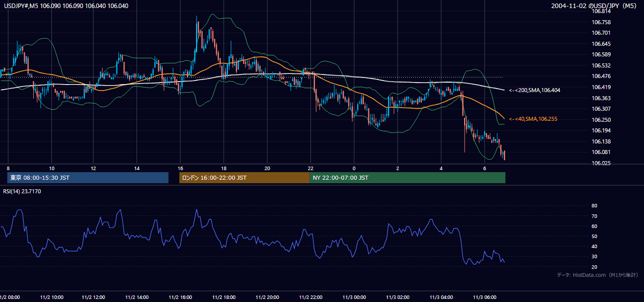
Task: Click the 106.645 price axis label
Action: click(x=601, y=44)
